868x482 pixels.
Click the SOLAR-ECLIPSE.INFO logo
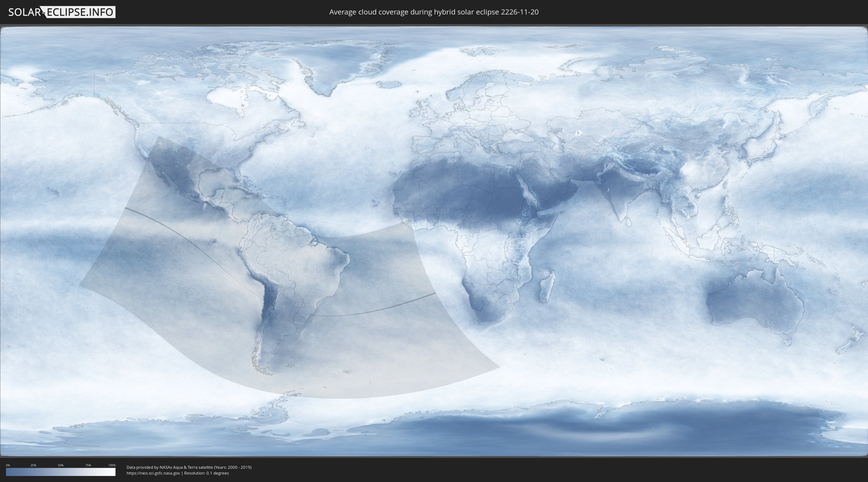(62, 12)
